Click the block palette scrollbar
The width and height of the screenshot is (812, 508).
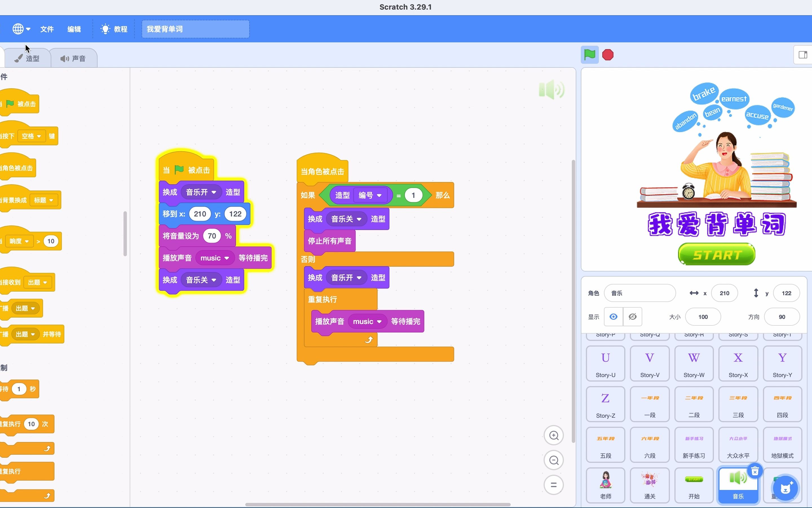pyautogui.click(x=125, y=233)
